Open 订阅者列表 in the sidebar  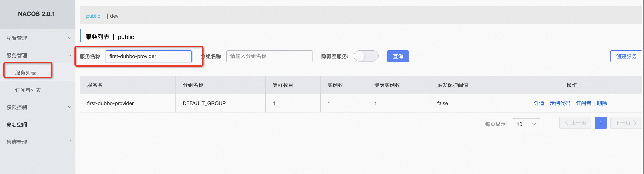click(x=28, y=90)
